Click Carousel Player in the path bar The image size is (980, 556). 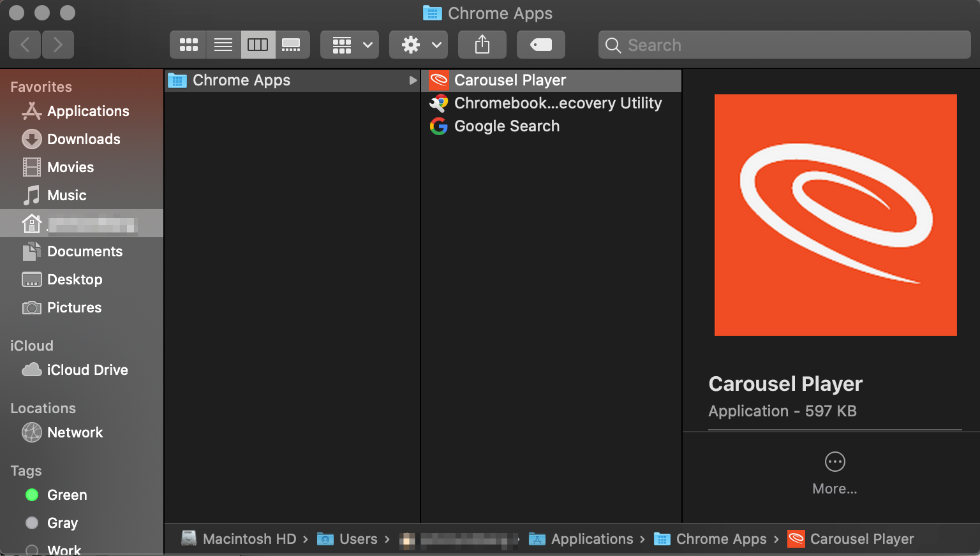point(851,539)
